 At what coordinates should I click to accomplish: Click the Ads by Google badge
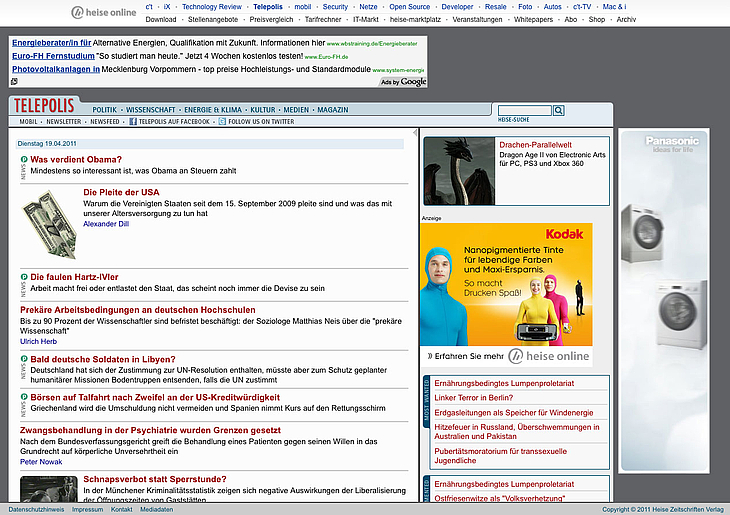click(403, 82)
